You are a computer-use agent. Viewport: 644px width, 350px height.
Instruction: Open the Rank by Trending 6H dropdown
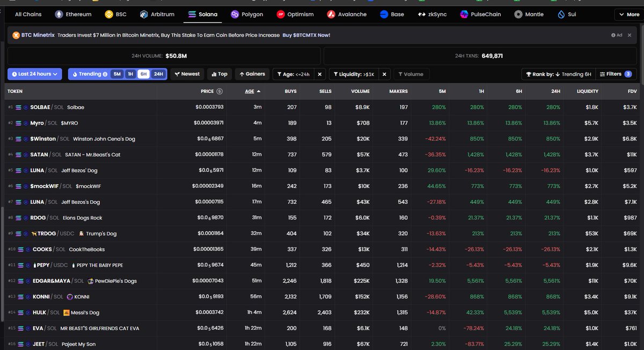(558, 74)
